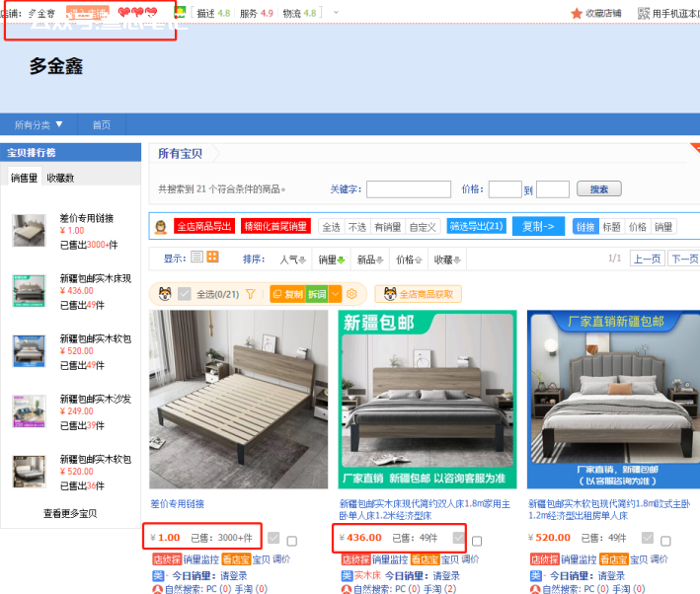Viewport: 700px width, 594px height.
Task: Select the 销量 copy field option beside 价格
Action: pyautogui.click(x=663, y=227)
